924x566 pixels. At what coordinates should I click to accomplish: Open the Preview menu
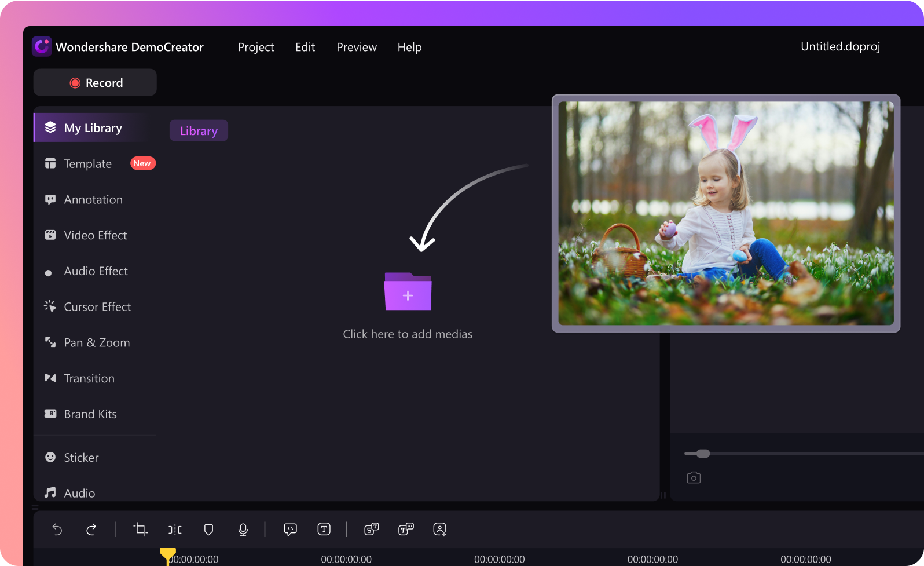click(357, 47)
